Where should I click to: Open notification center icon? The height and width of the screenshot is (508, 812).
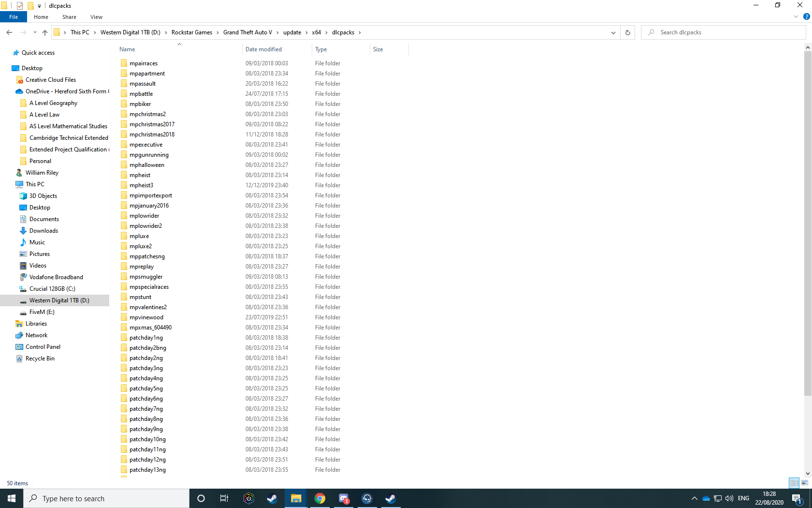pos(797,498)
